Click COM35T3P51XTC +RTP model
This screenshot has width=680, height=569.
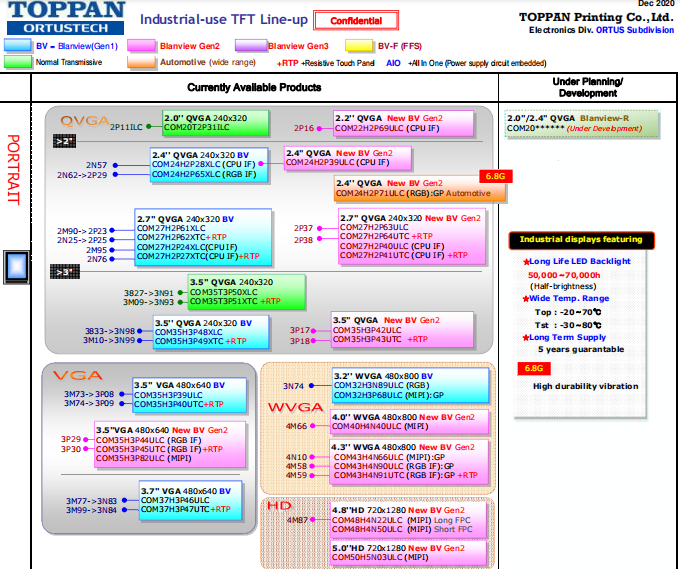coord(235,301)
